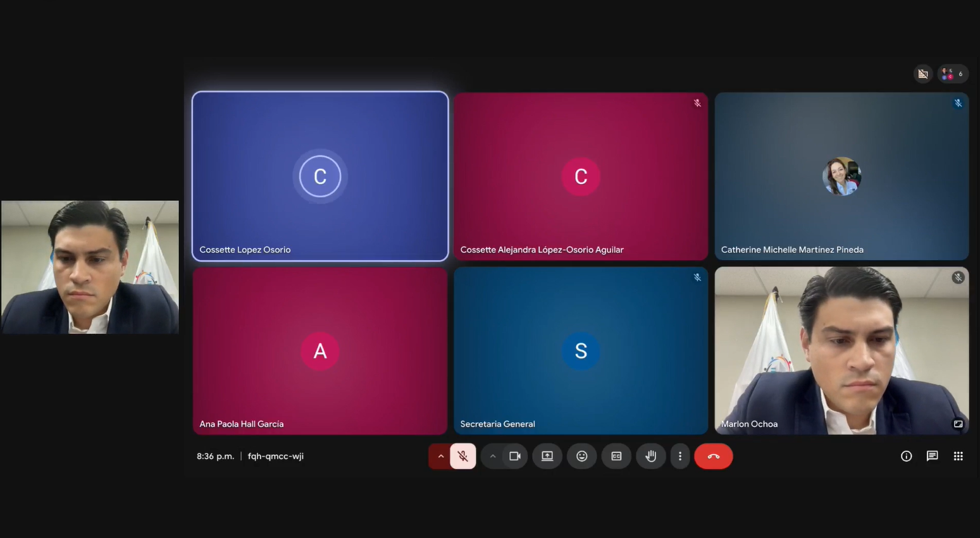Click the meeting code fqh-qmcc-wji

click(x=276, y=456)
